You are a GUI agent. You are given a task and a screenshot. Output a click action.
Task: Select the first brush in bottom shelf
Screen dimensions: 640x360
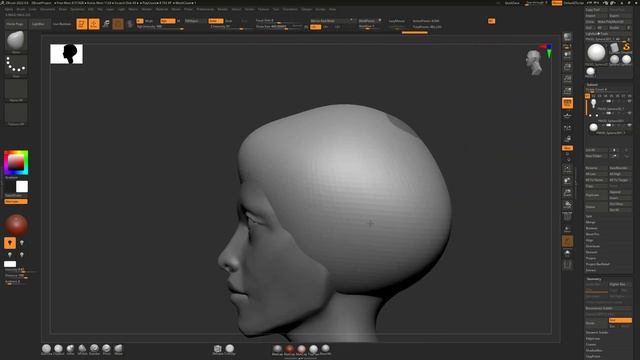pos(47,349)
